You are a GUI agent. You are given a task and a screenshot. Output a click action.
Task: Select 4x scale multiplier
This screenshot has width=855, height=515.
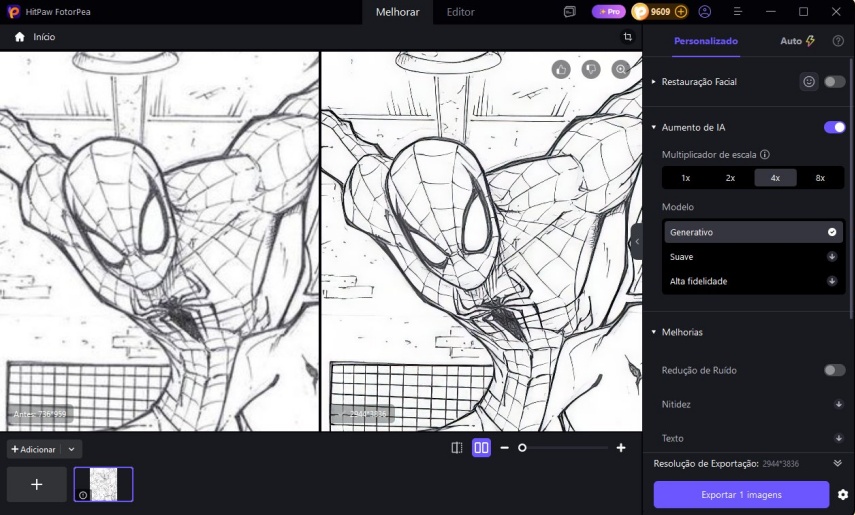775,178
